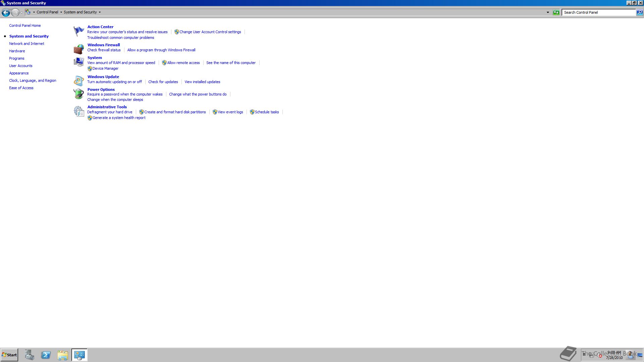Screen dimensions: 644x362
Task: Click Defragment your hard drive
Action: 110,112
